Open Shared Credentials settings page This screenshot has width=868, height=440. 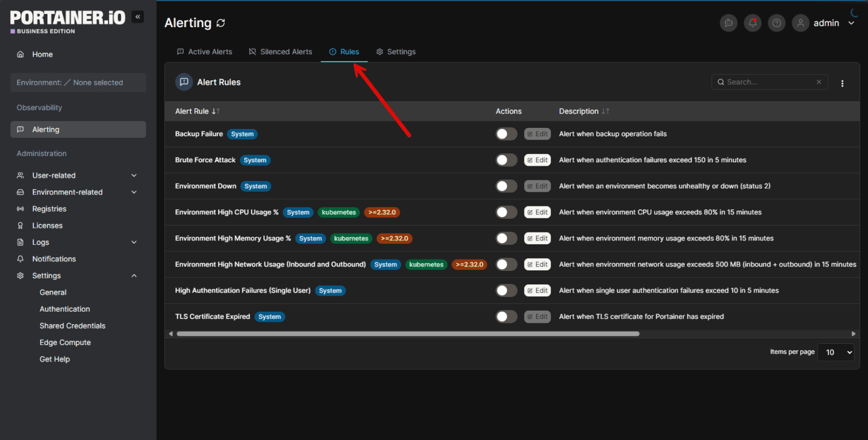pyautogui.click(x=72, y=325)
